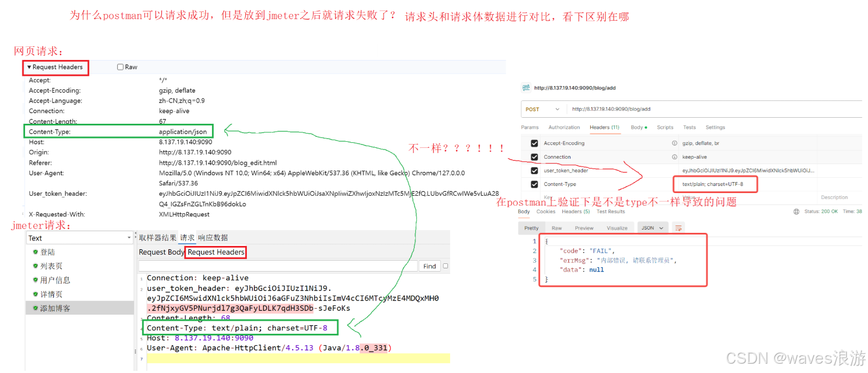Click green success icon for 添加博客 sampler

point(35,309)
